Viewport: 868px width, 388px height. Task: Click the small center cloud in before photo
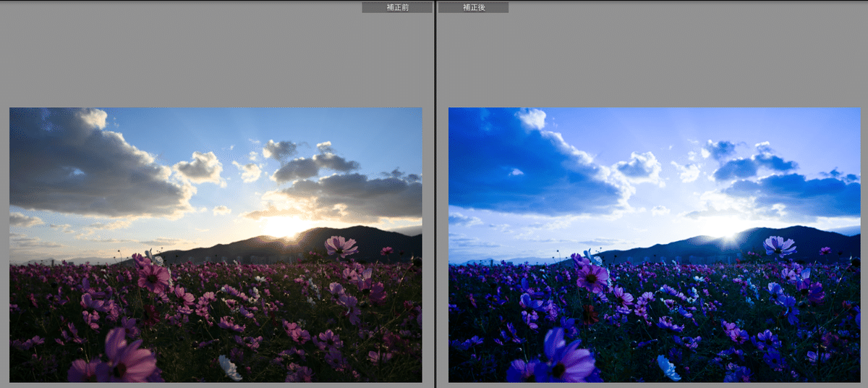(x=200, y=168)
